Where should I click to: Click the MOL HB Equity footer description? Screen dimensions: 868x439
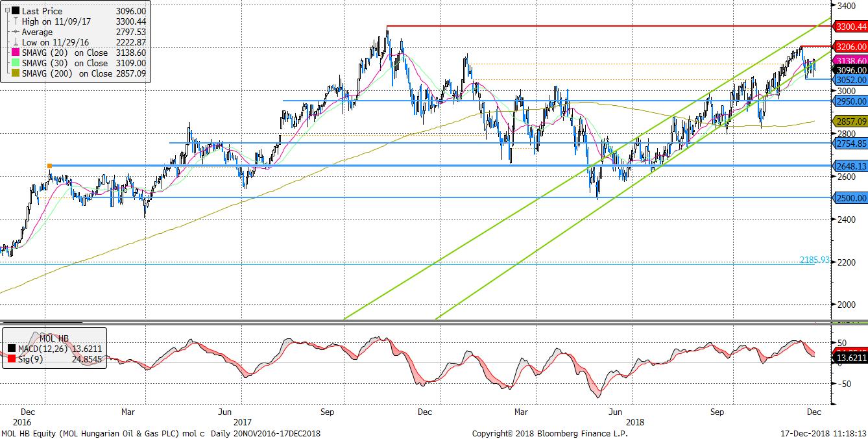click(x=161, y=433)
